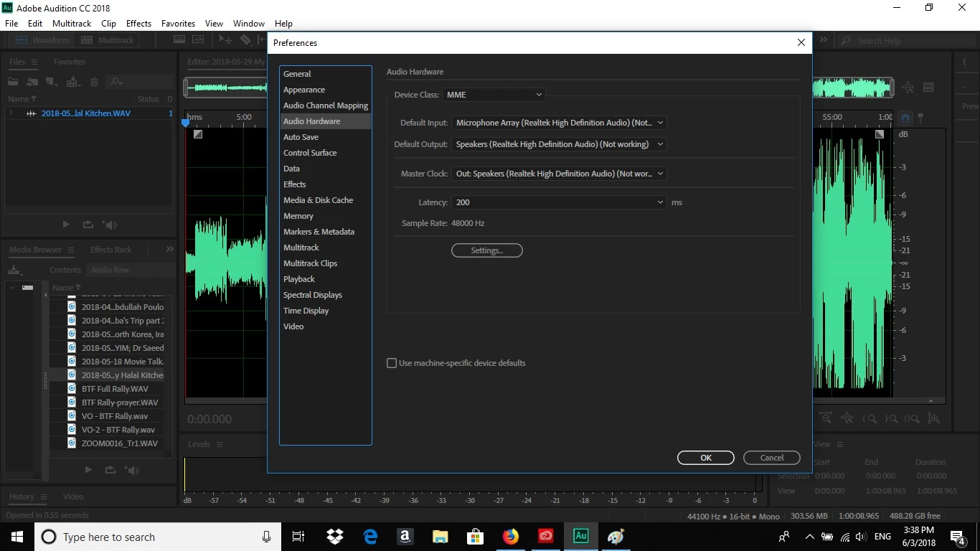Open the Default Input Microphone Array dropdown
This screenshot has height=551, width=980.
[559, 123]
